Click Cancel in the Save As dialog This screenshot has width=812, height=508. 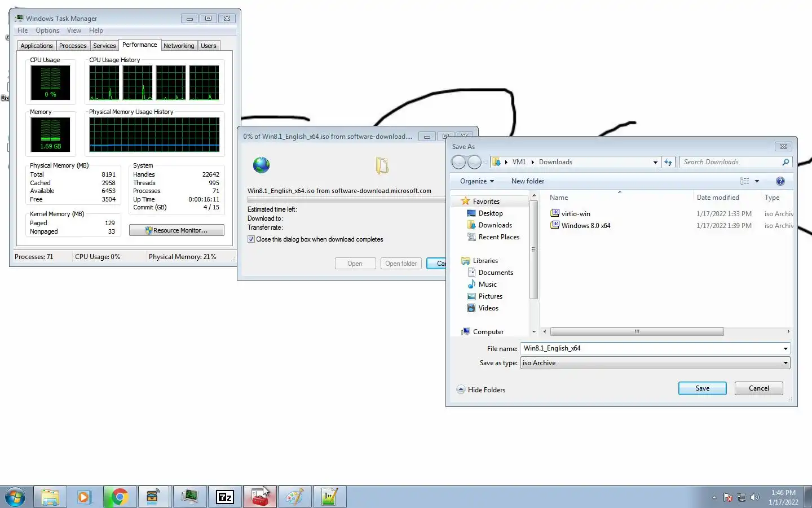click(x=759, y=388)
